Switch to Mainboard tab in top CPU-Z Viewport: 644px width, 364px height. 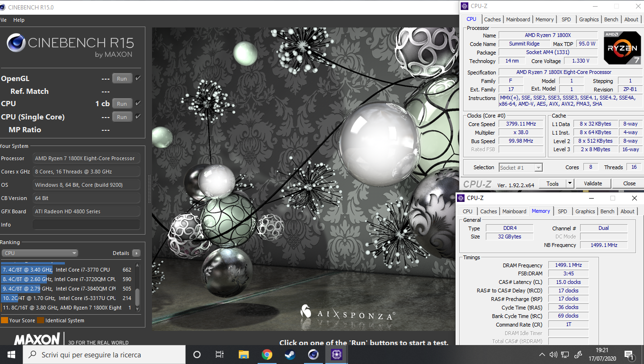pyautogui.click(x=518, y=19)
